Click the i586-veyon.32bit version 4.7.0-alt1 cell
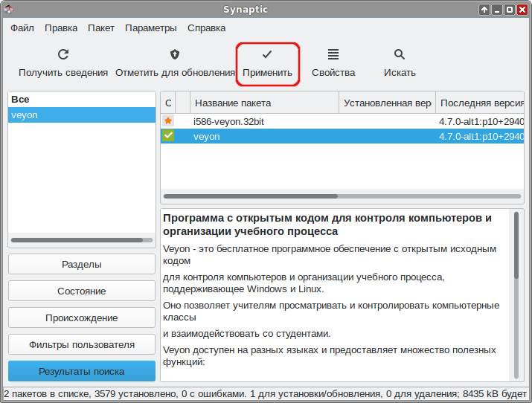The image size is (532, 403). pyautogui.click(x=481, y=121)
